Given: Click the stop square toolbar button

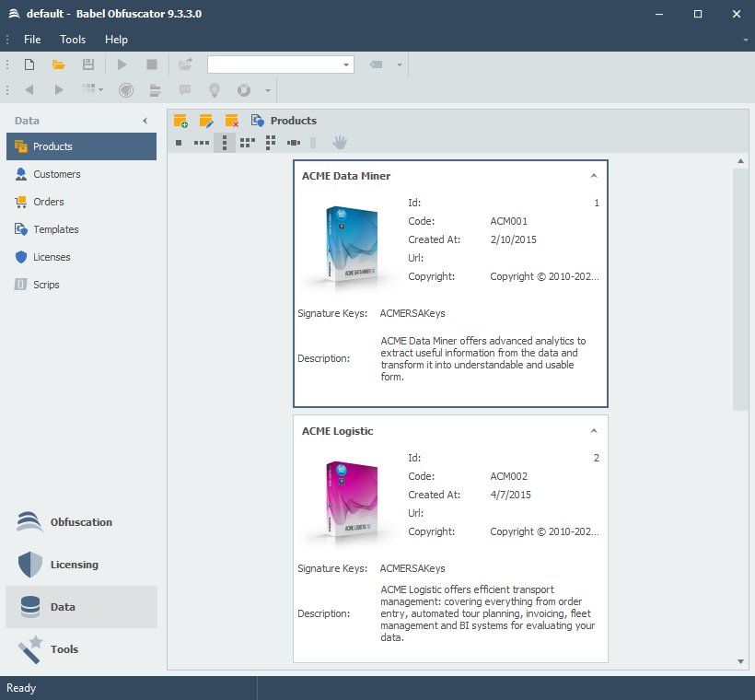Looking at the screenshot, I should click(152, 64).
